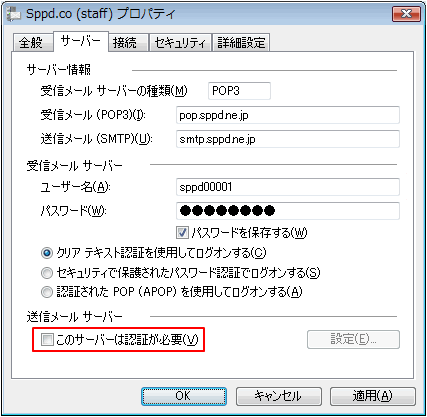Enable このサーバーは認証が必要 checkbox
This screenshot has height=417, width=427.
[47, 340]
